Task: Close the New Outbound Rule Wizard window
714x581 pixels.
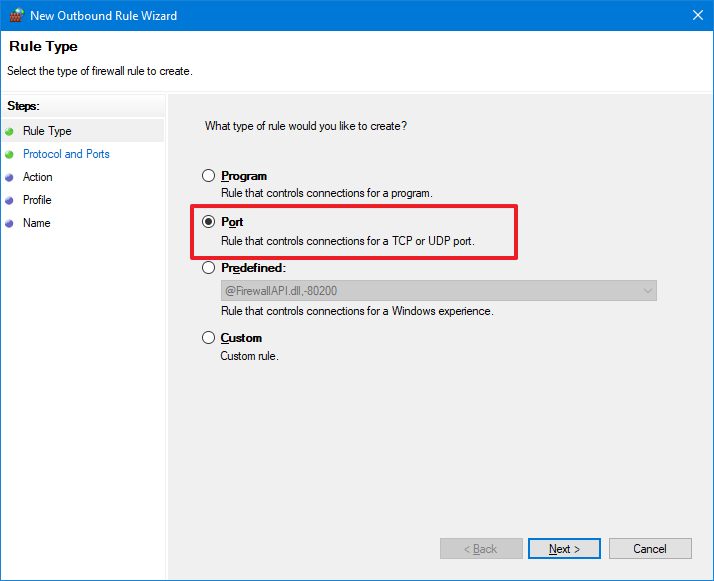Action: pyautogui.click(x=696, y=16)
